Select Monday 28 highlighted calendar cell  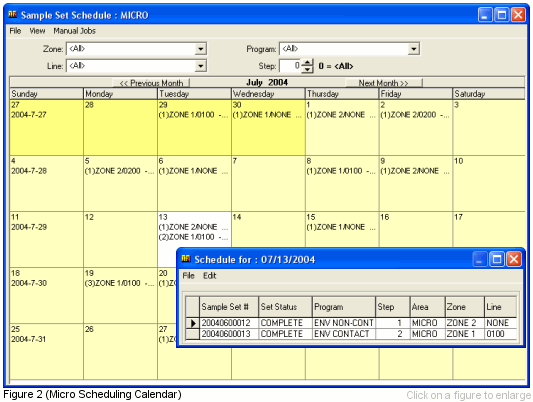click(x=120, y=127)
